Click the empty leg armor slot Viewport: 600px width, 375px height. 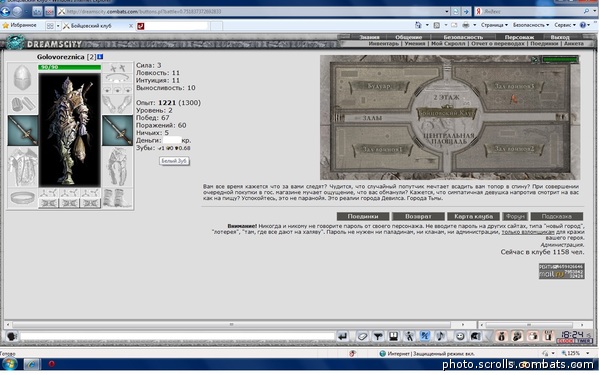click(117, 167)
